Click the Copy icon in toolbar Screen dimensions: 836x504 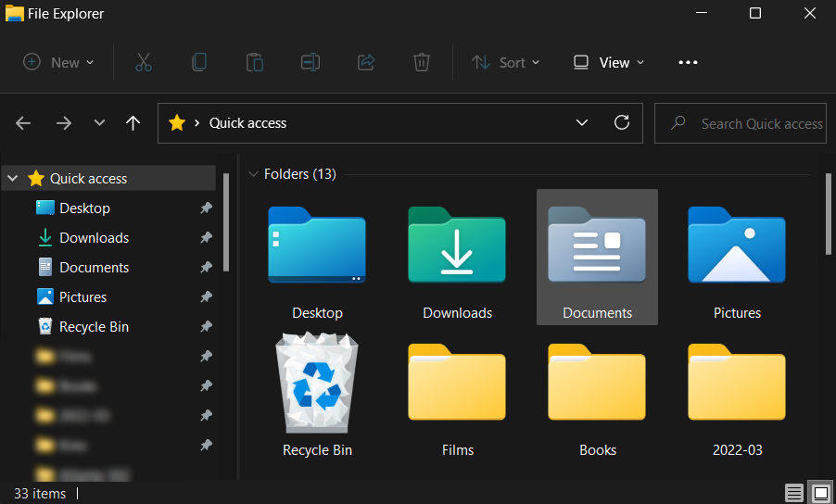(x=198, y=62)
